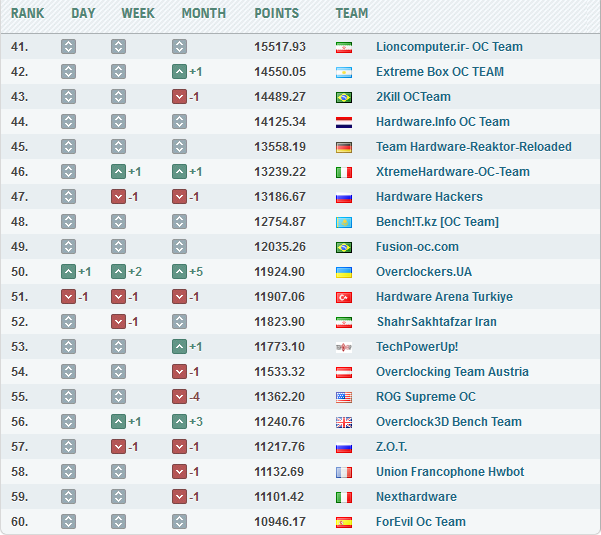Click the Brazil flag beside 2Kill OCTeam
Viewport: 601px width, 535px height.
point(344,97)
